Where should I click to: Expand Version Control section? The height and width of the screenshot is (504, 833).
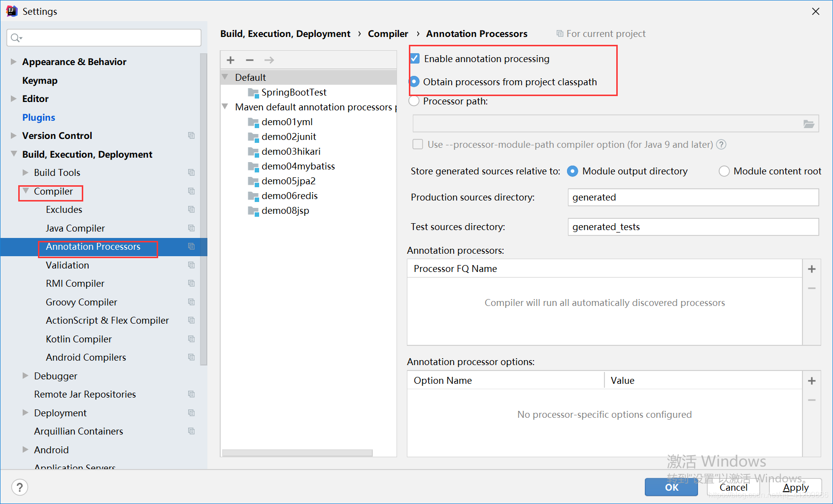point(13,135)
